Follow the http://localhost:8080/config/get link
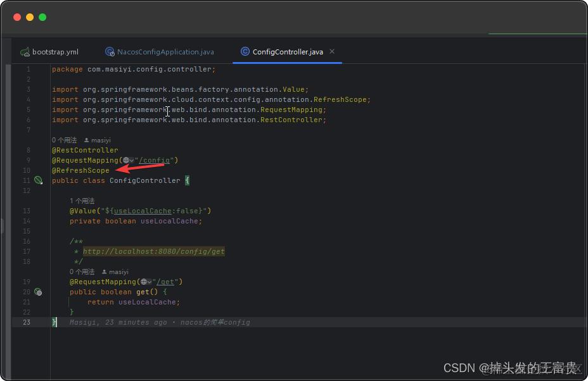The width and height of the screenshot is (588, 381). 154,251
